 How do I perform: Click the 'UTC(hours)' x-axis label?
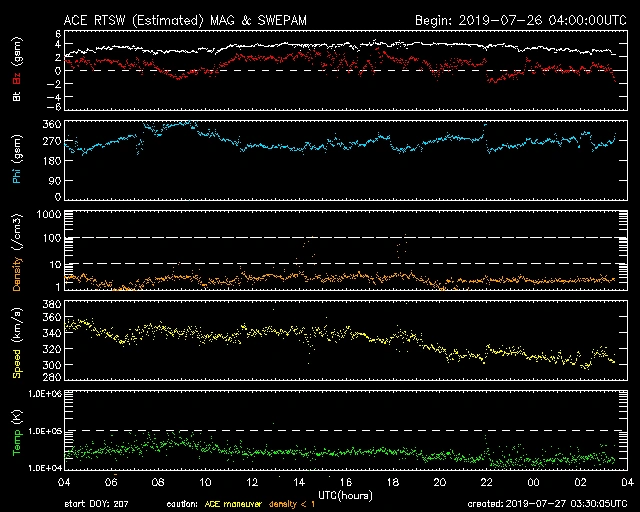click(345, 496)
